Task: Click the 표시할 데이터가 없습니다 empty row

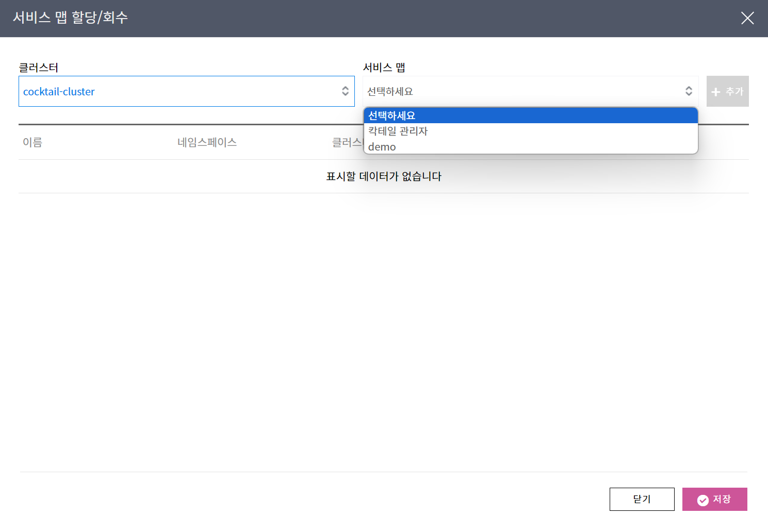Action: click(384, 176)
